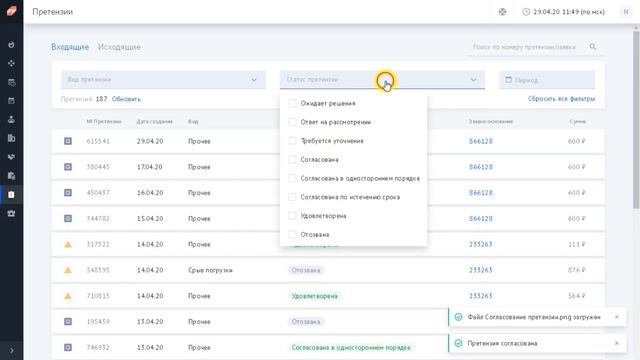Tick Согласована по истечению срока checkbox
640x360 pixels.
[292, 197]
